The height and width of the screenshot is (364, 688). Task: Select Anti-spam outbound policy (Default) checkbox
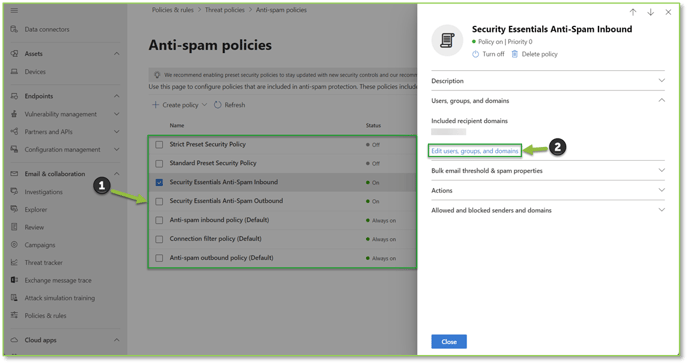click(159, 258)
